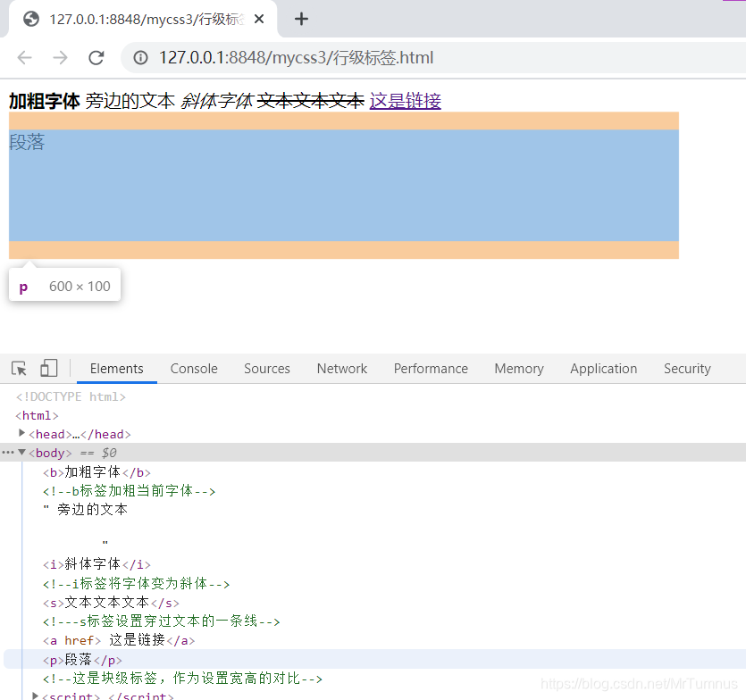Viewport: 746px width, 700px height.
Task: Switch to the Console tab
Action: [x=194, y=369]
